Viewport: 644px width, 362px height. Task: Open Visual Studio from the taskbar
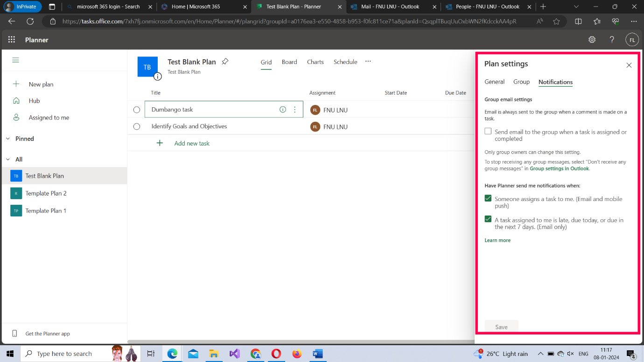(x=235, y=354)
